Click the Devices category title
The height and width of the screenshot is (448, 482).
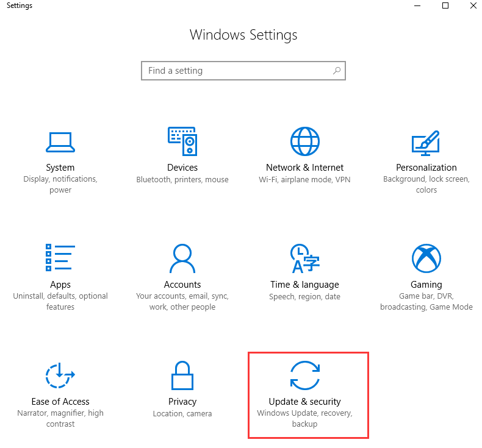(x=182, y=168)
